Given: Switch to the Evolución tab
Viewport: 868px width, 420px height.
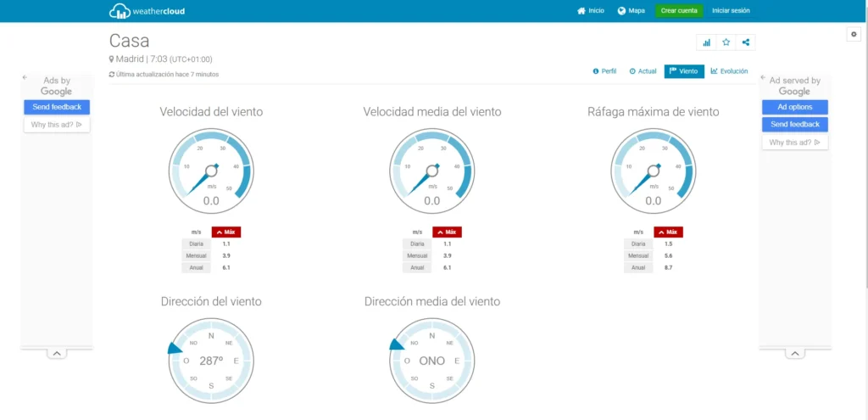Looking at the screenshot, I should 729,71.
